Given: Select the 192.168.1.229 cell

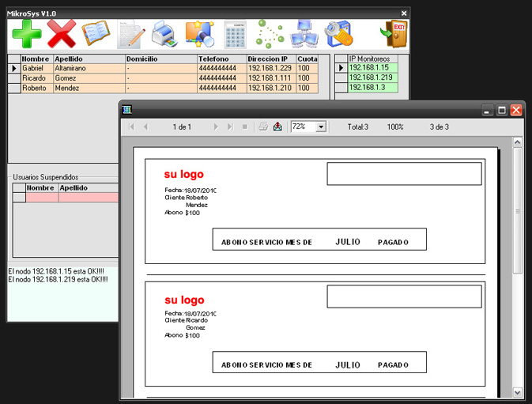Looking at the screenshot, I should click(271, 68).
